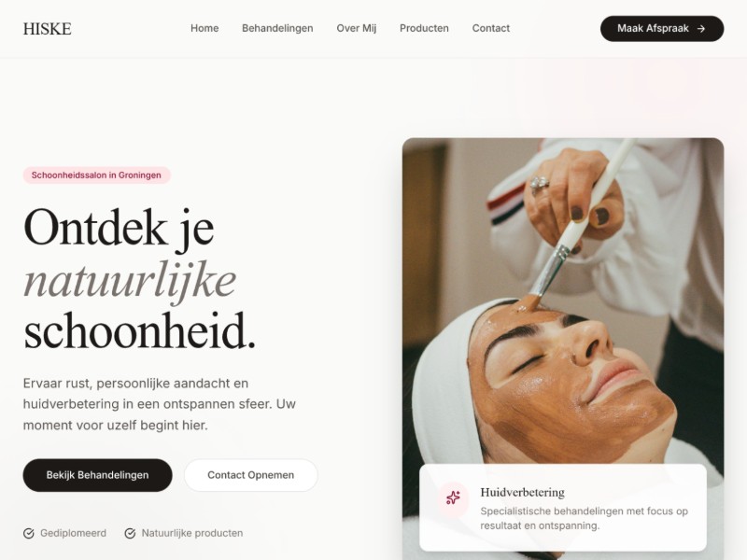Open the Home menu item
The width and height of the screenshot is (747, 560).
pos(204,28)
